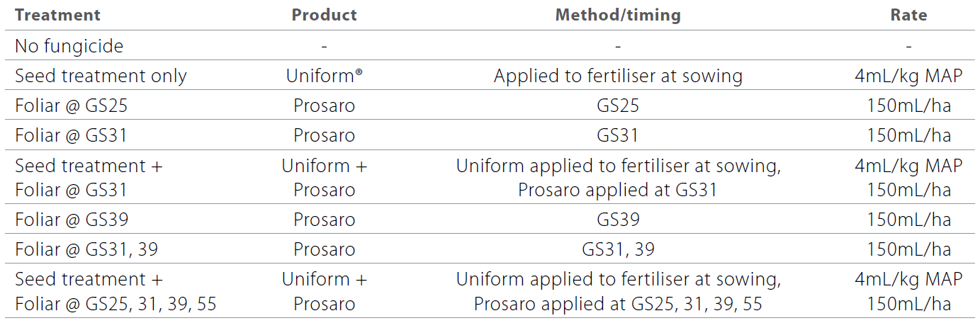Select 'Foliar @ GS25, 31, 39, 55' text

click(x=116, y=305)
